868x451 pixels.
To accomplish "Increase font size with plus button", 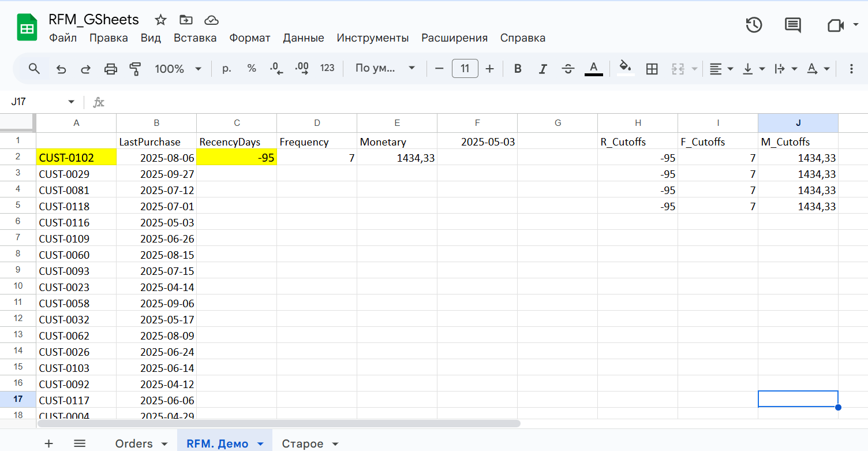I will [x=489, y=69].
